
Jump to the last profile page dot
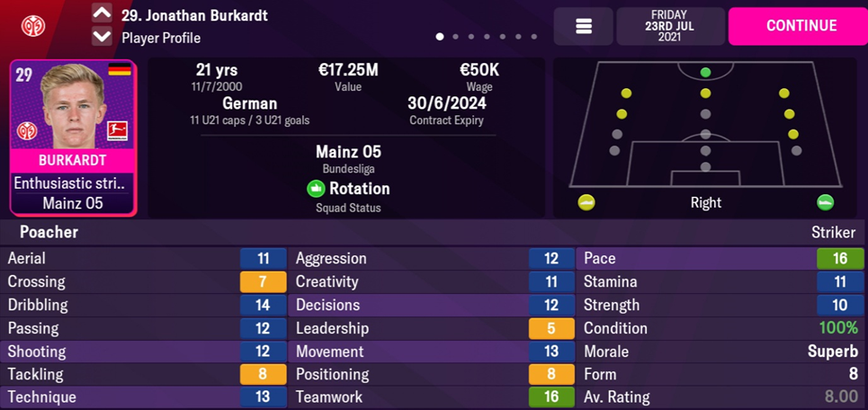534,37
